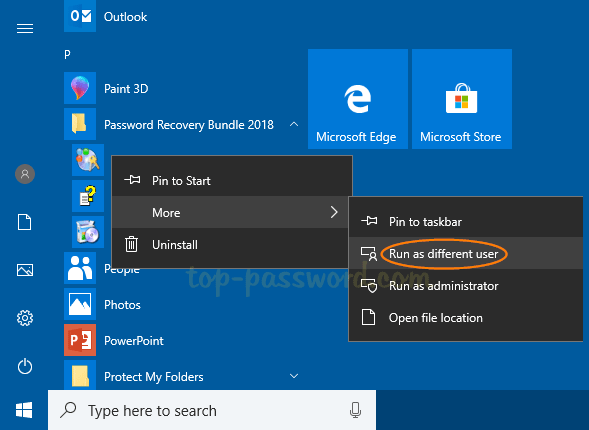
Task: Click the user account avatar icon
Action: click(25, 174)
